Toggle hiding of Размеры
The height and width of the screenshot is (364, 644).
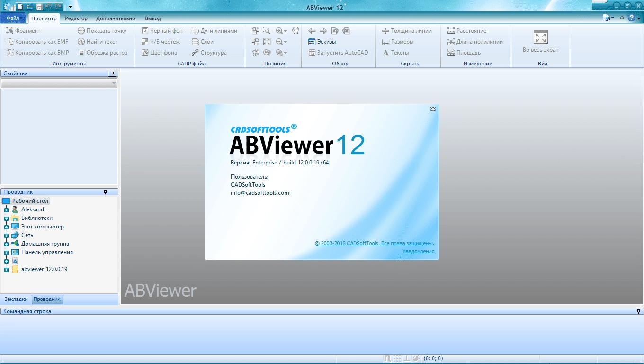[x=398, y=42]
